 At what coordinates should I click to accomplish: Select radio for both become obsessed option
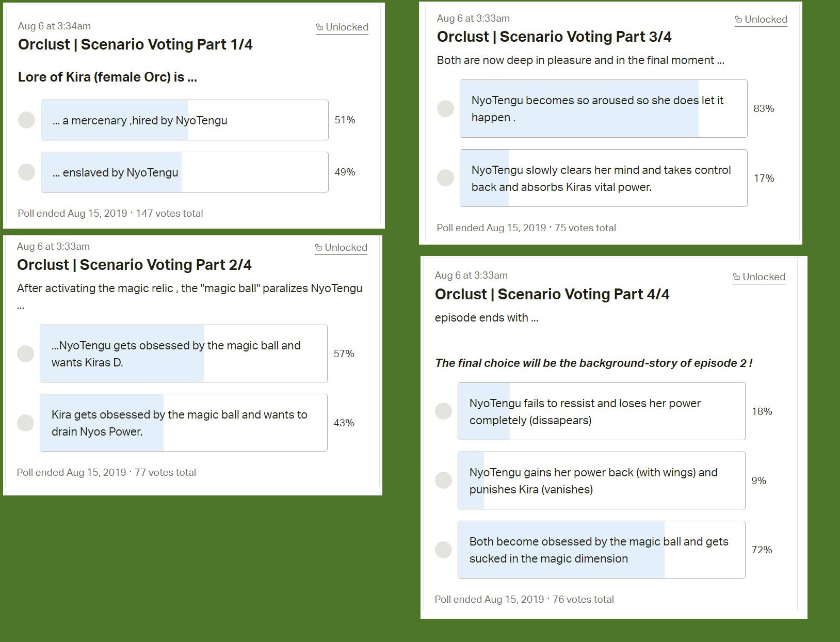[443, 550]
